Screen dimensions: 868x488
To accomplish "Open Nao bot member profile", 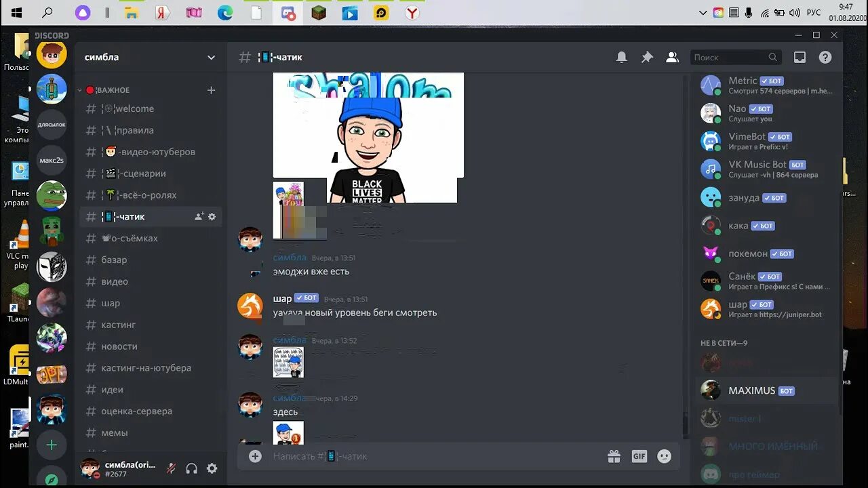I will coord(766,113).
